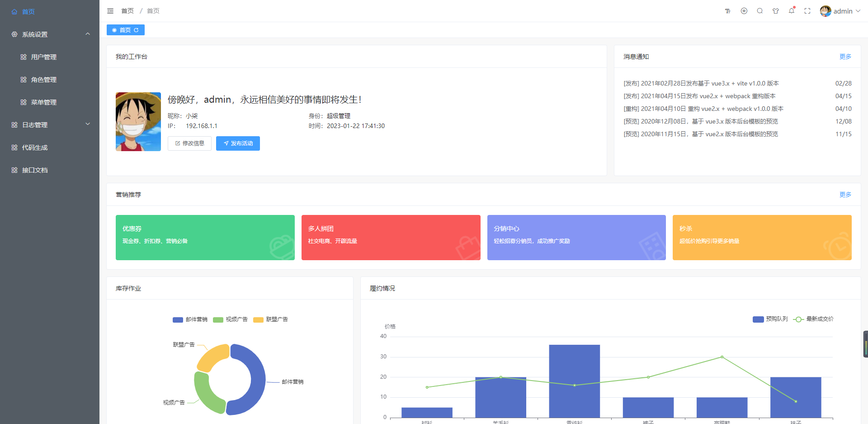The width and height of the screenshot is (868, 424).
Task: Toggle 邮件营销 legend in pie chart
Action: [x=190, y=319]
